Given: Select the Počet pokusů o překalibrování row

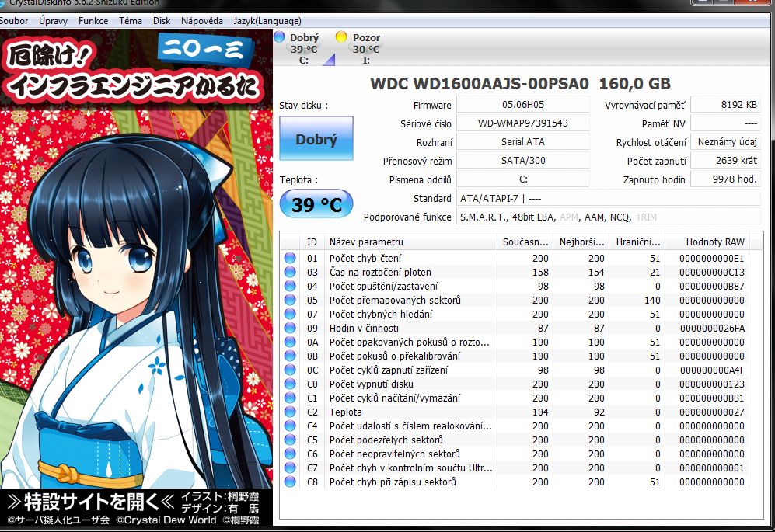Looking at the screenshot, I should (515, 356).
